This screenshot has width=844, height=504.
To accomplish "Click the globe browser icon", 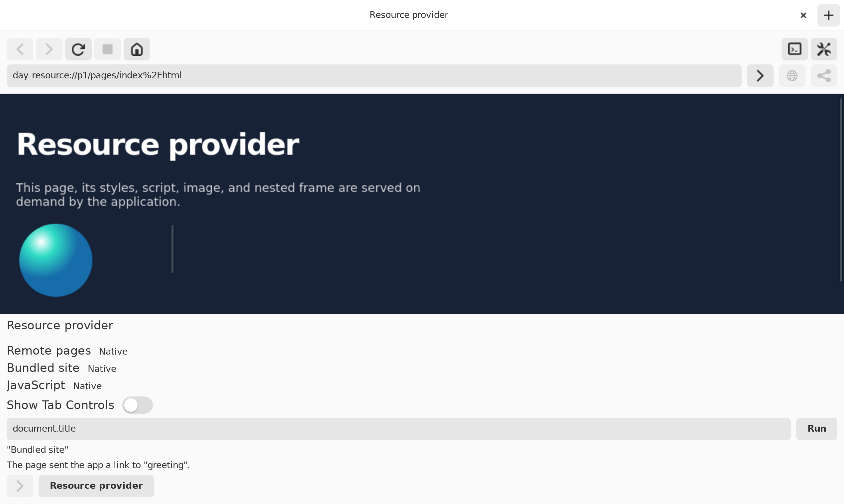I will point(792,76).
